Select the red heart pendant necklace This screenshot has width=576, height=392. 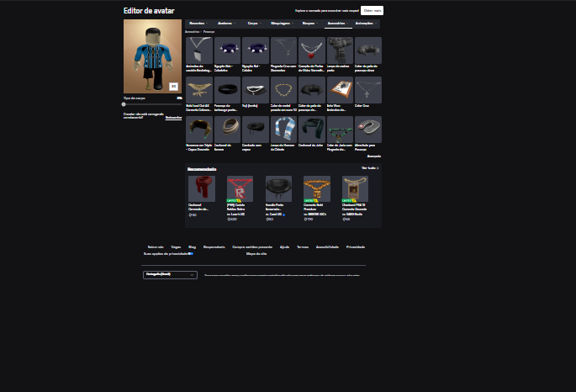312,50
